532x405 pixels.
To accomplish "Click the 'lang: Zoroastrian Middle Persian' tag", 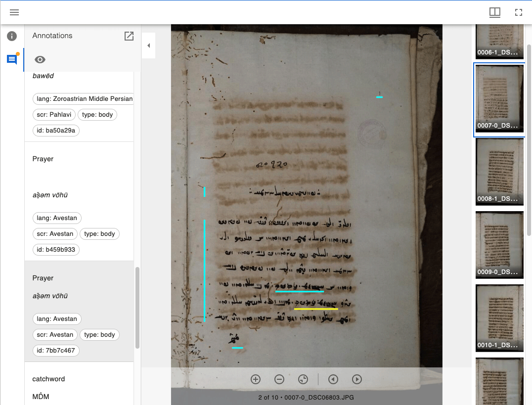I will point(83,98).
